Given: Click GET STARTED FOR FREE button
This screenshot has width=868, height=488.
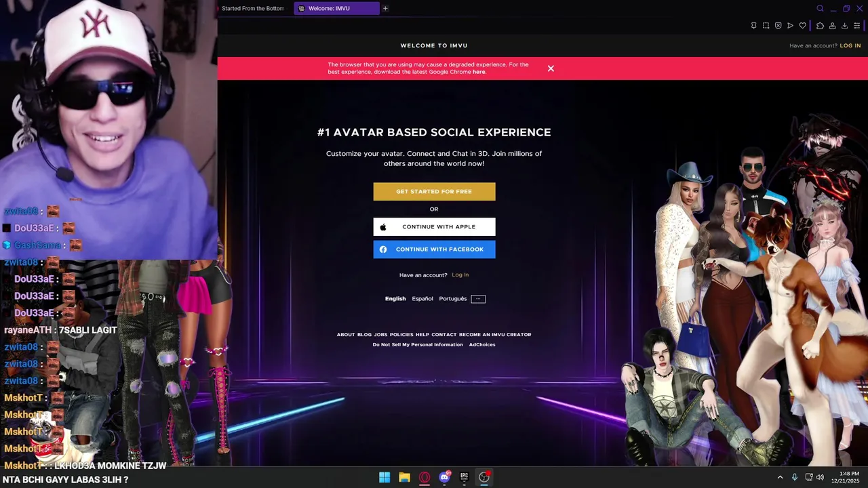Looking at the screenshot, I should pyautogui.click(x=434, y=191).
